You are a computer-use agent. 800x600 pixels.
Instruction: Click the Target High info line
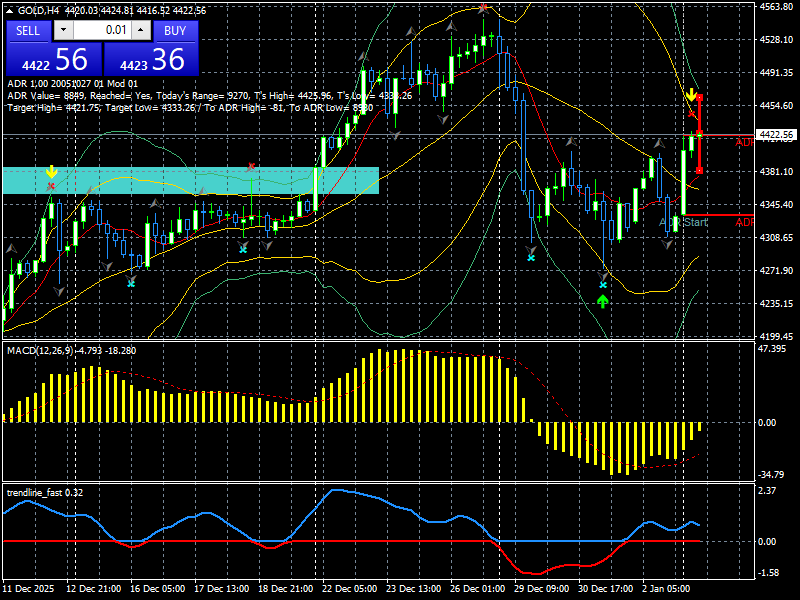190,108
